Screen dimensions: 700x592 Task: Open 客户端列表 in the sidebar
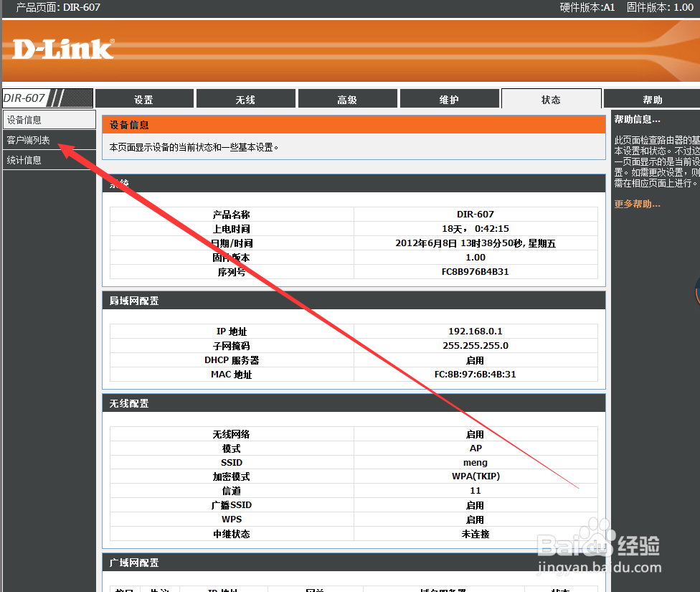point(49,140)
